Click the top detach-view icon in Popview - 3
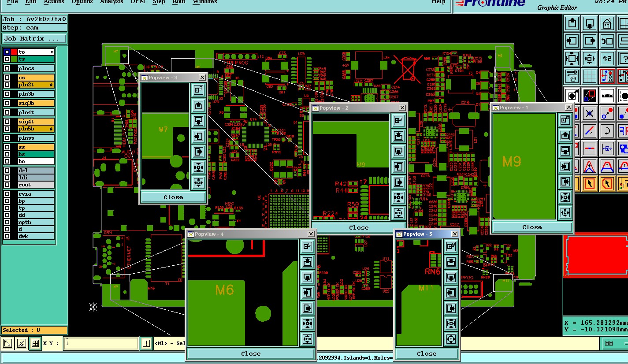 click(198, 90)
